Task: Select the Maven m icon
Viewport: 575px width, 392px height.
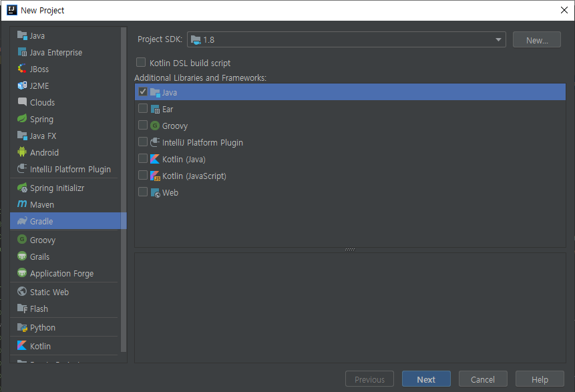Action: click(22, 204)
